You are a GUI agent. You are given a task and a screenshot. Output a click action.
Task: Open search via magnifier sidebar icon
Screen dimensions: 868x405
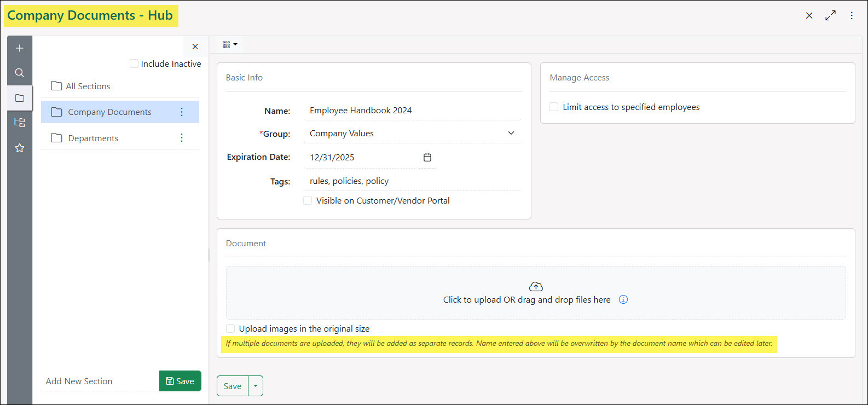(x=20, y=73)
